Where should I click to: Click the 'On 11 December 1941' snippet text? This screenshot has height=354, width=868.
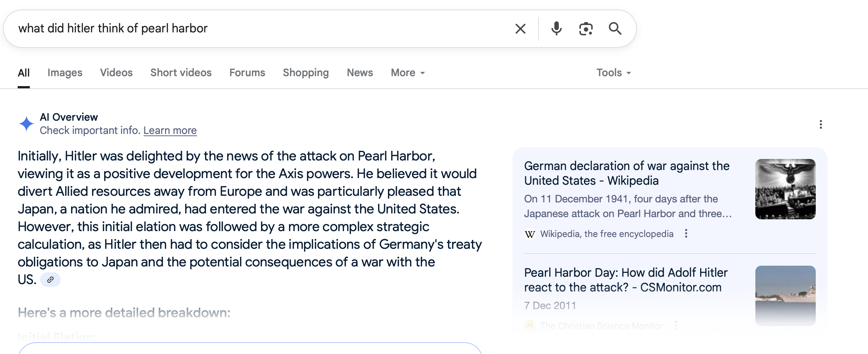point(628,206)
